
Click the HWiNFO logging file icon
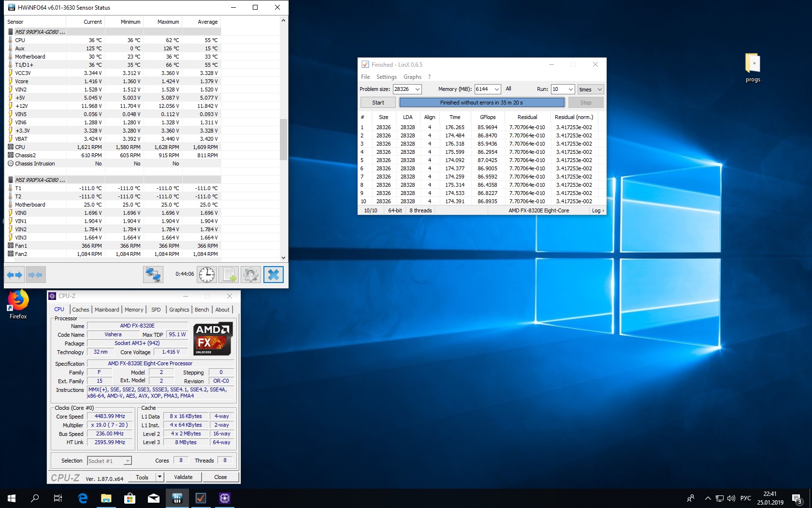229,275
